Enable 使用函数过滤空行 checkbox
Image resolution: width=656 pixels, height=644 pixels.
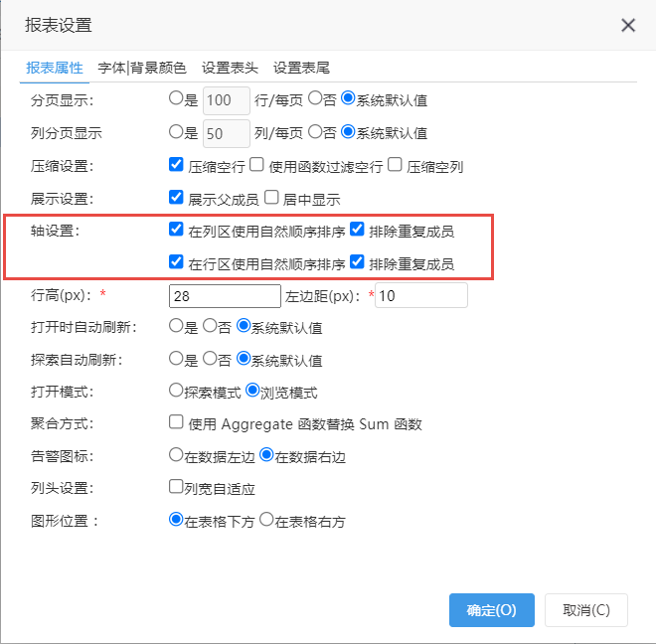pos(256,164)
